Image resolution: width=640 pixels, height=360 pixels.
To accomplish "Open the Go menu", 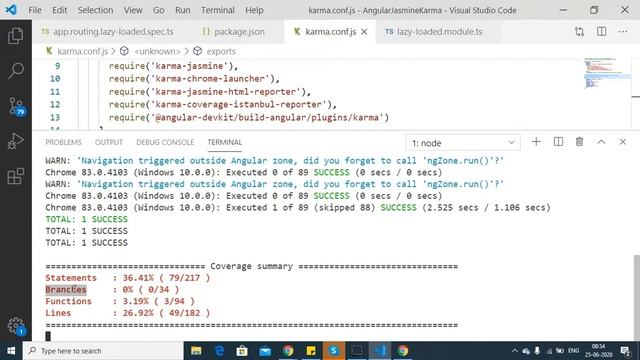I will pos(158,10).
